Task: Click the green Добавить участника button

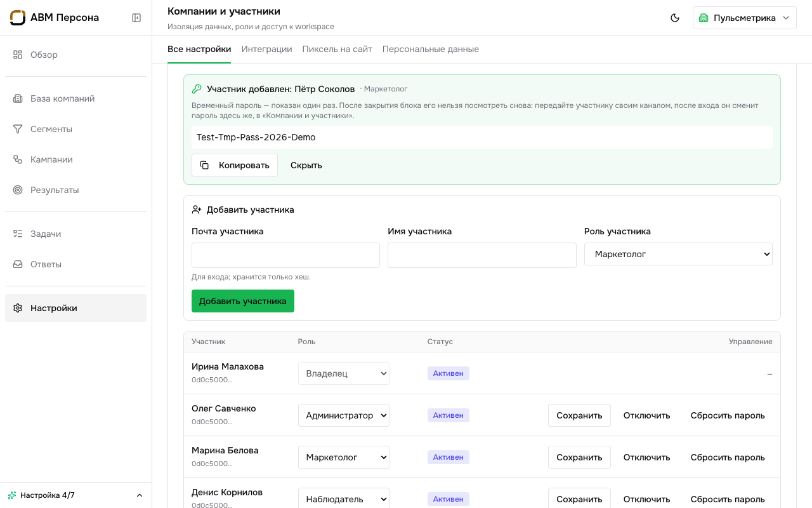Action: coord(243,301)
